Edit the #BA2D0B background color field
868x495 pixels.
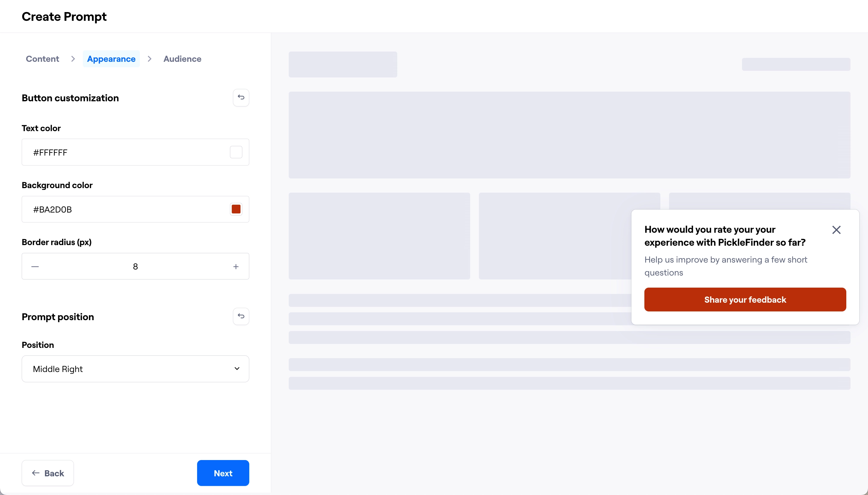(119, 209)
